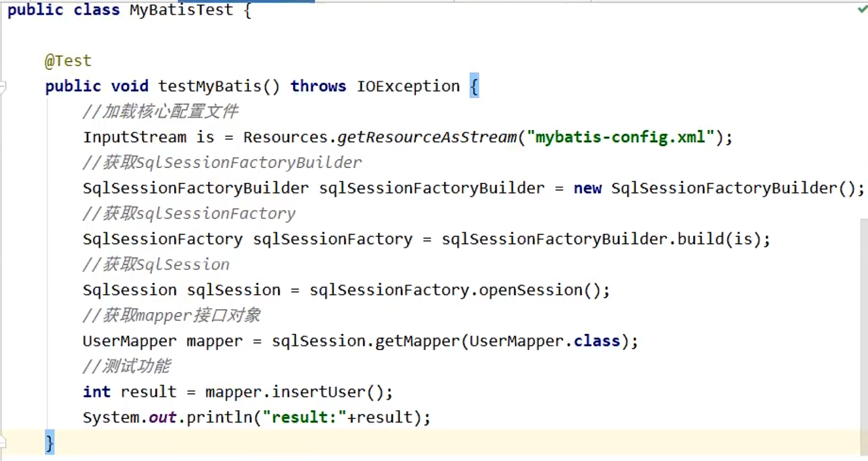Click the comment //获取mapper接口对象

coord(172,316)
